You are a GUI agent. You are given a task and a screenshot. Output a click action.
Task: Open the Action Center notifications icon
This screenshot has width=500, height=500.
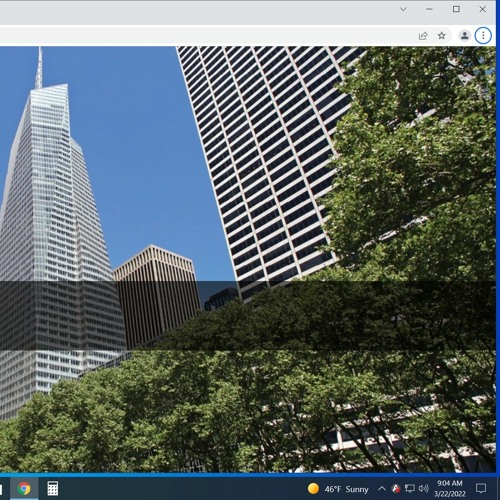pos(481,489)
